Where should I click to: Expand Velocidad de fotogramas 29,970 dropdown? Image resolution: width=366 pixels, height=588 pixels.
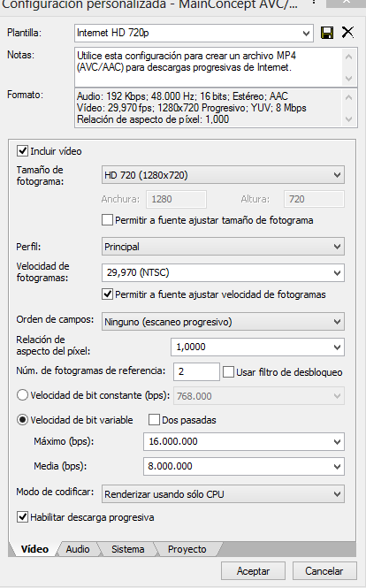[x=223, y=272]
